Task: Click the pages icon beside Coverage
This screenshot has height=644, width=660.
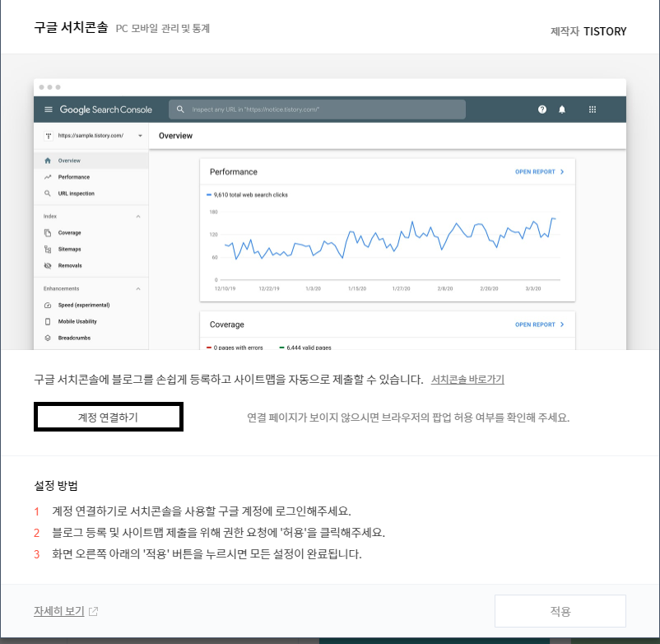Action: pyautogui.click(x=48, y=232)
